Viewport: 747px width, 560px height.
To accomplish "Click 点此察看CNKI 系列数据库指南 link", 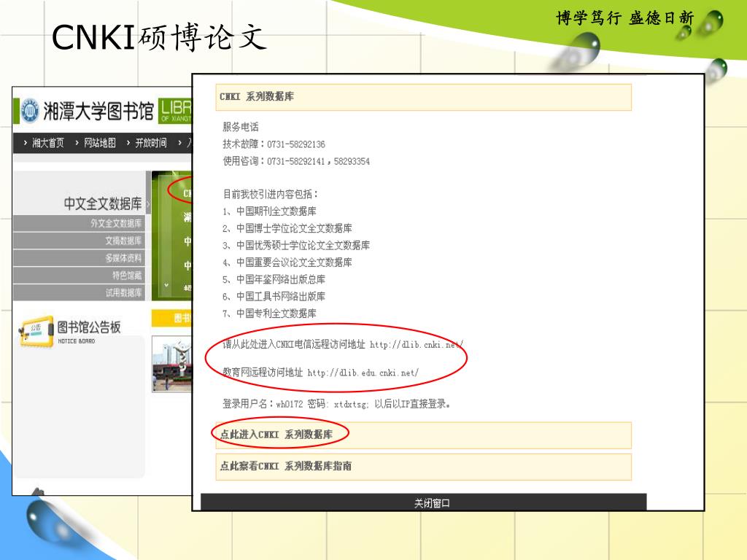I will tap(286, 466).
